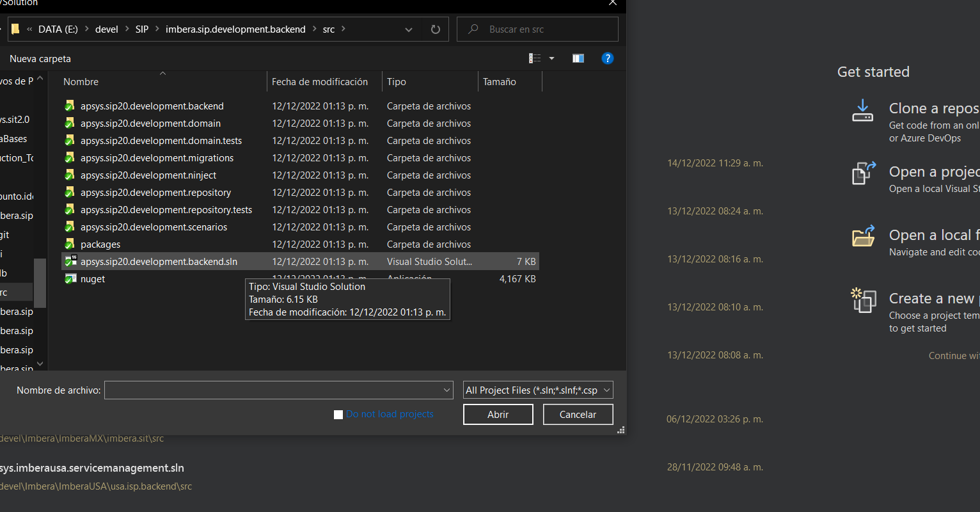Viewport: 980px width, 512px height.
Task: Click the Open a local folder icon
Action: coord(863,237)
